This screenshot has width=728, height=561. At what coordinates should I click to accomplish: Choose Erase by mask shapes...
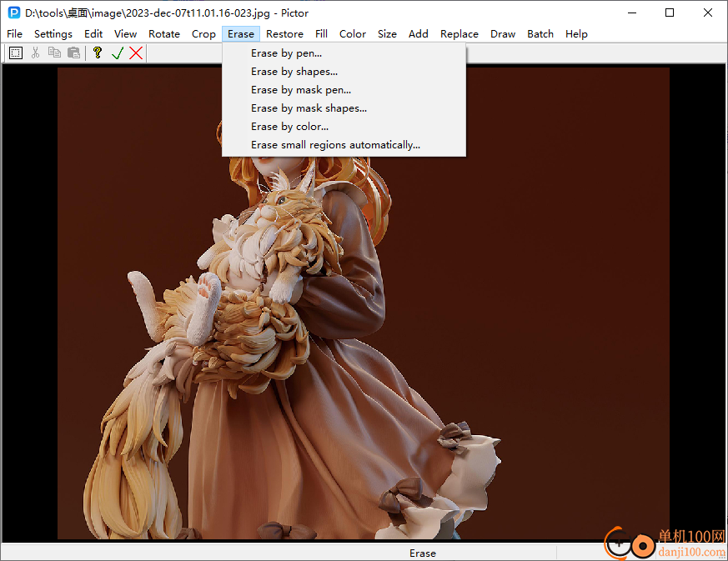344,108
